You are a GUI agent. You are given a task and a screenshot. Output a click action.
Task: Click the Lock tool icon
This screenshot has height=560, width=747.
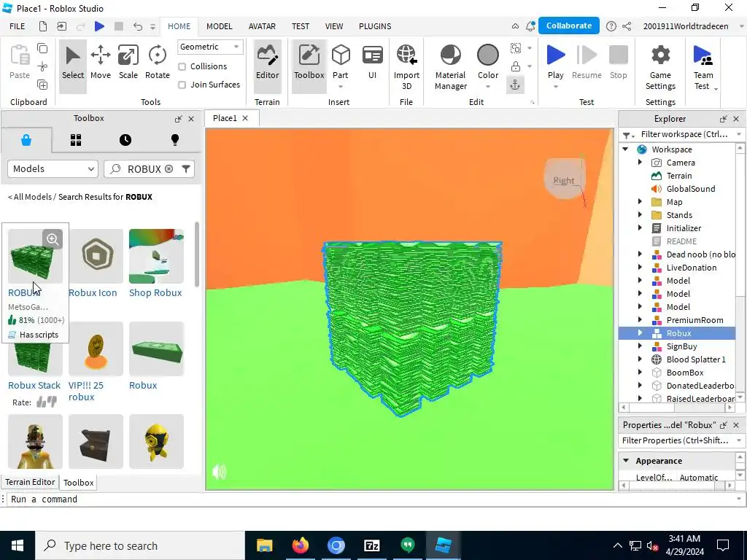pos(516,66)
